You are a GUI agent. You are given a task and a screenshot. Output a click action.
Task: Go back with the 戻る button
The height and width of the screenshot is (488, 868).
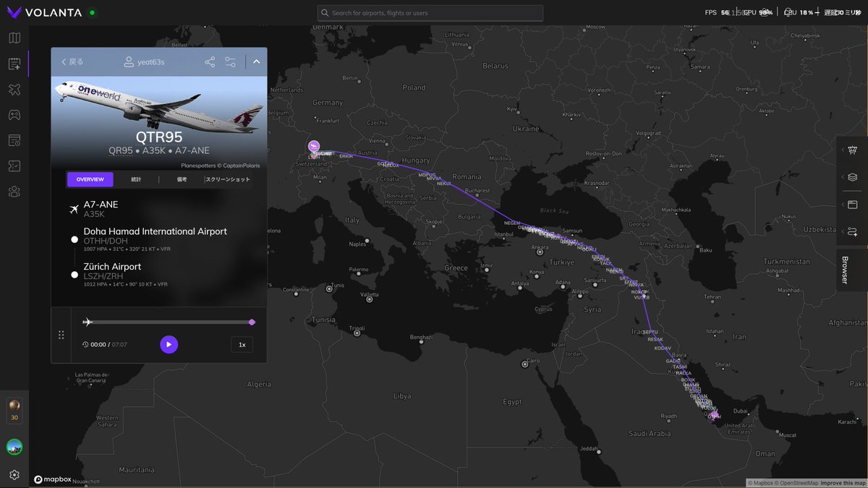tap(72, 62)
